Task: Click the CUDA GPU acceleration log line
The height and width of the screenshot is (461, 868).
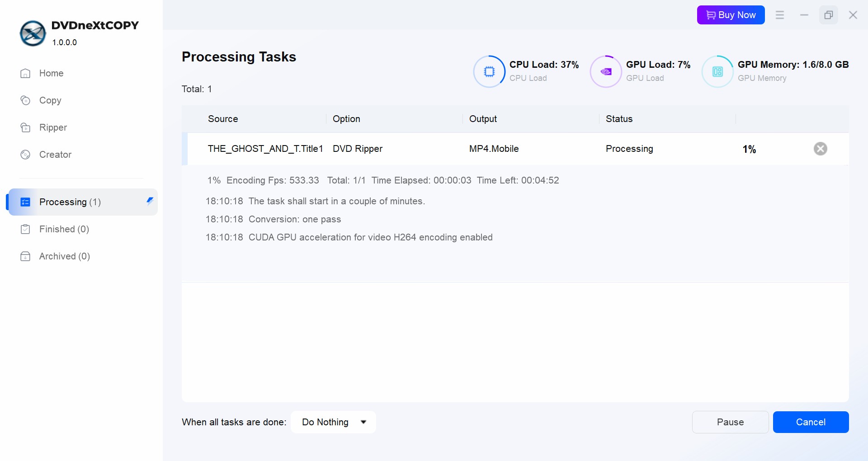Action: tap(349, 237)
